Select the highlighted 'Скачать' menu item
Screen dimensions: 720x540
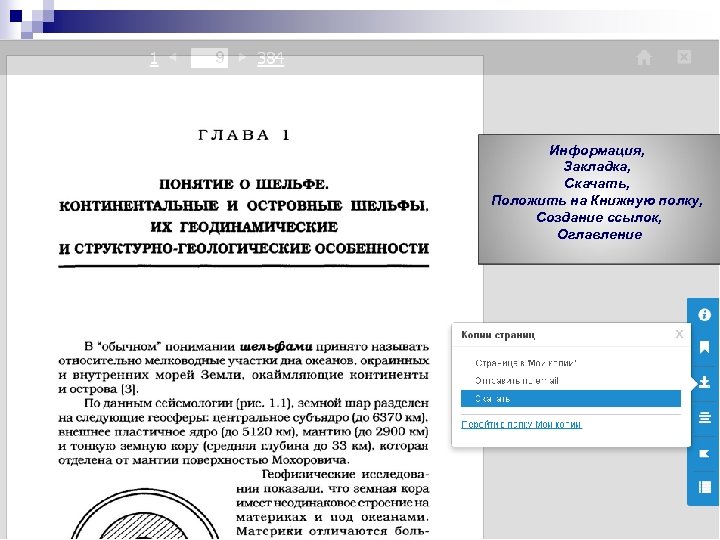[x=571, y=399]
